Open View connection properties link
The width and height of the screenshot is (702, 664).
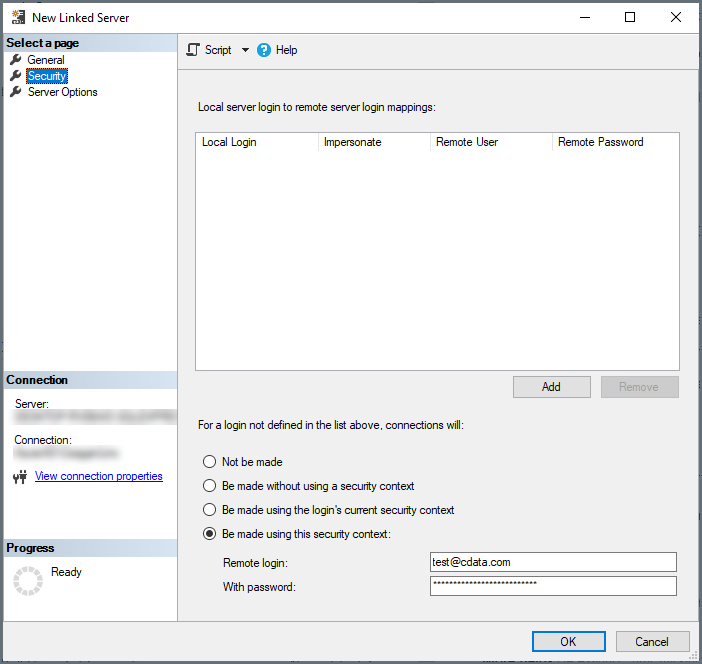pos(98,476)
